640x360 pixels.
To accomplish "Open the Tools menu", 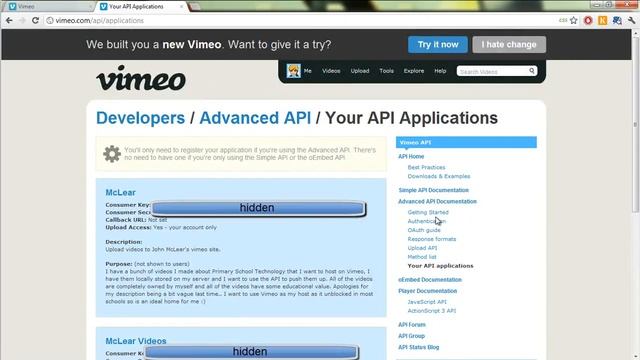I will (x=387, y=71).
